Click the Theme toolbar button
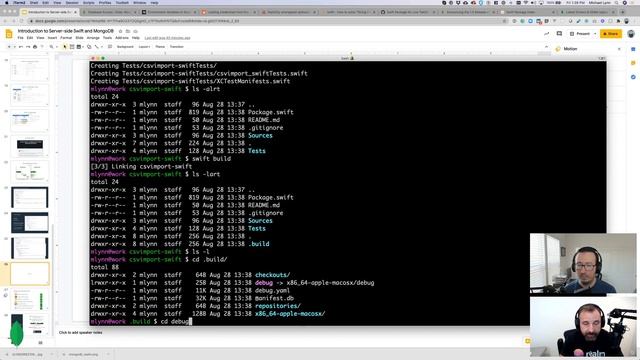 [x=160, y=47]
